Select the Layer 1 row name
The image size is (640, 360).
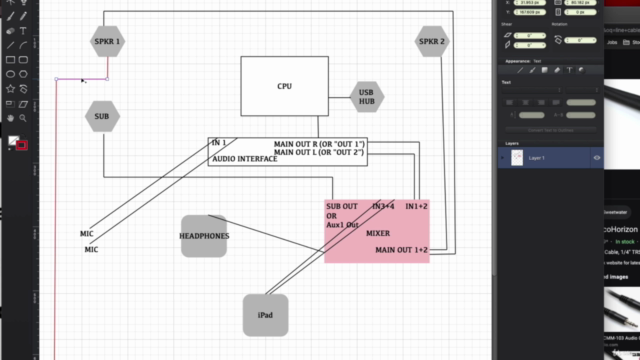click(x=536, y=158)
